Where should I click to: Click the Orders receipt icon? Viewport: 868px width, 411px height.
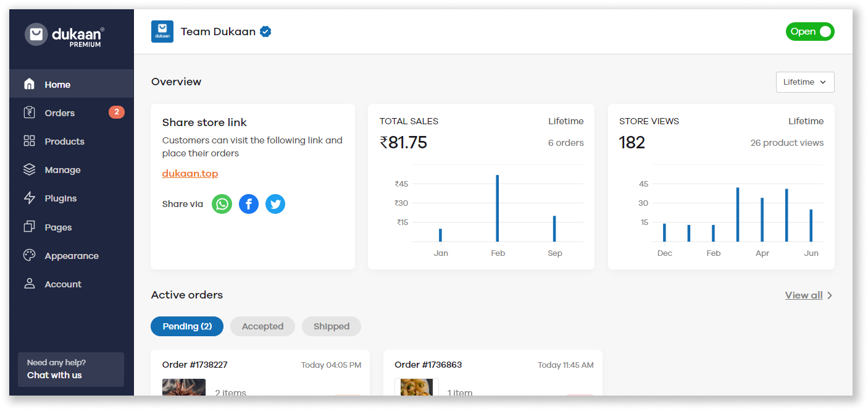pos(29,112)
